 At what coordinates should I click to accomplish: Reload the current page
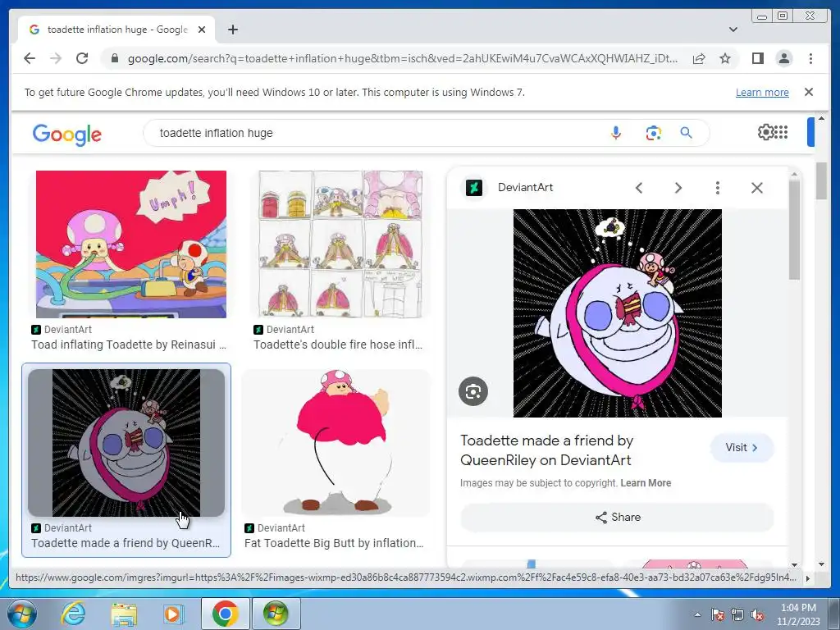(x=82, y=58)
